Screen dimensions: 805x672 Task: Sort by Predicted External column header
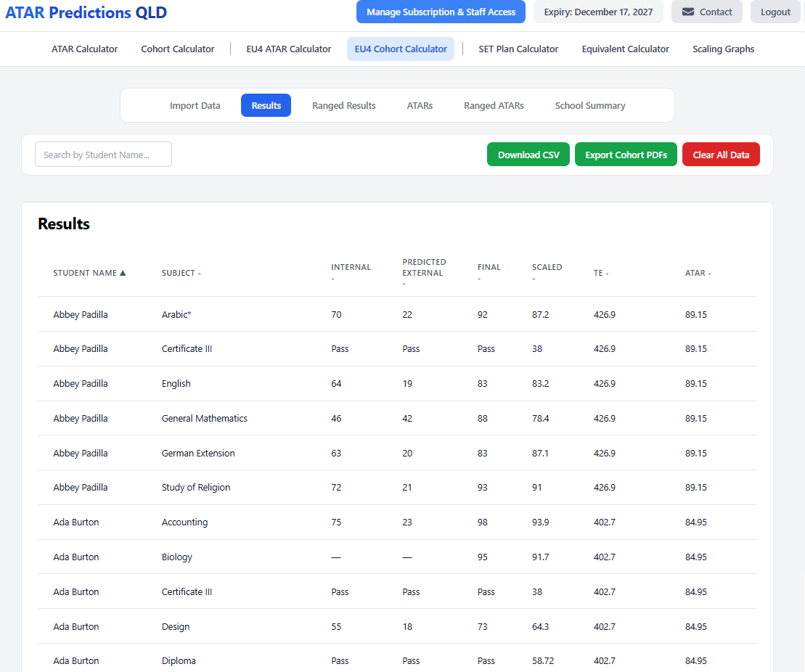[424, 272]
